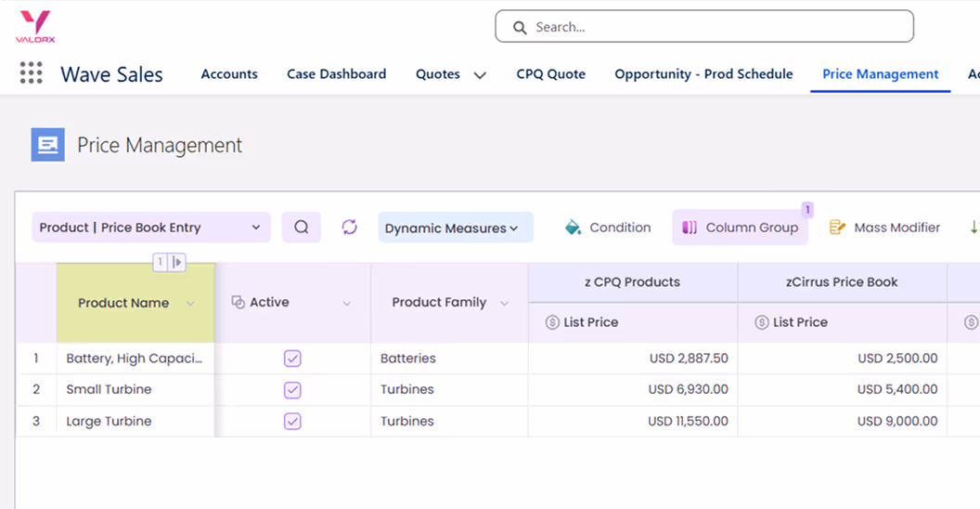This screenshot has width=980, height=509.
Task: Click the Large Turbine cell
Action: pos(135,421)
